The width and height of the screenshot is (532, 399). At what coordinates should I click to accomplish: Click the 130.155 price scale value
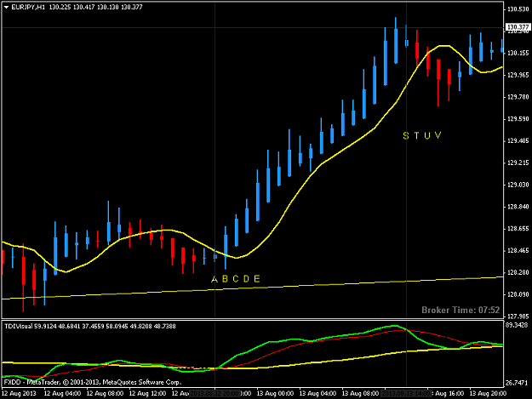click(518, 54)
